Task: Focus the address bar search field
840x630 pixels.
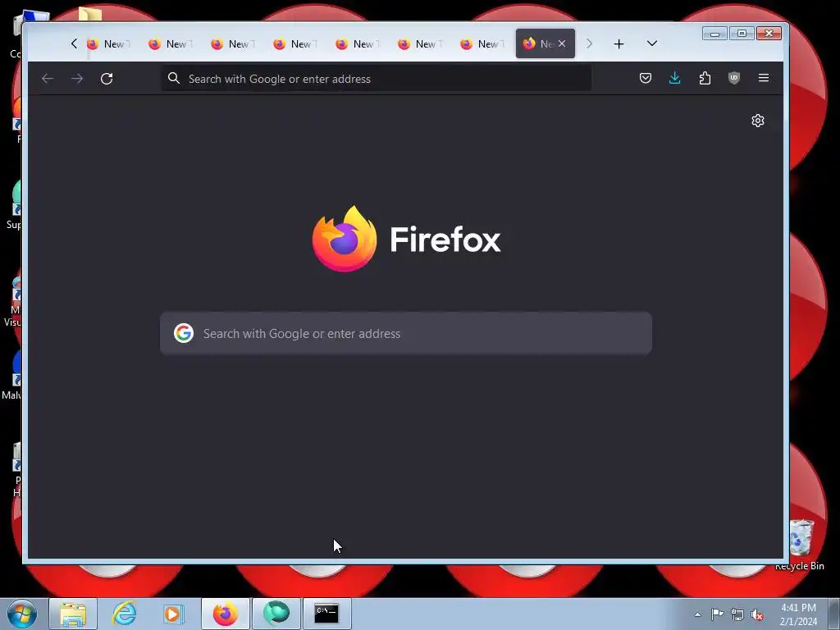Action: [x=376, y=79]
